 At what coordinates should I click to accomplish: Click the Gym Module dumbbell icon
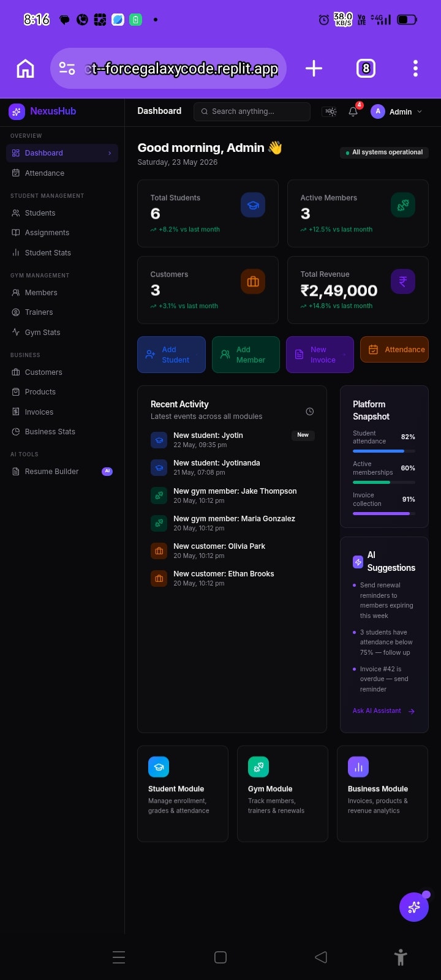(258, 767)
